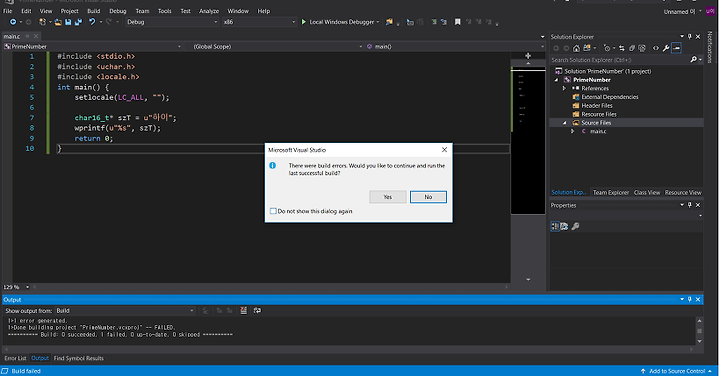Check 'Do not show this dialog again'
Image resolution: width=720 pixels, height=376 pixels.
[x=273, y=211]
